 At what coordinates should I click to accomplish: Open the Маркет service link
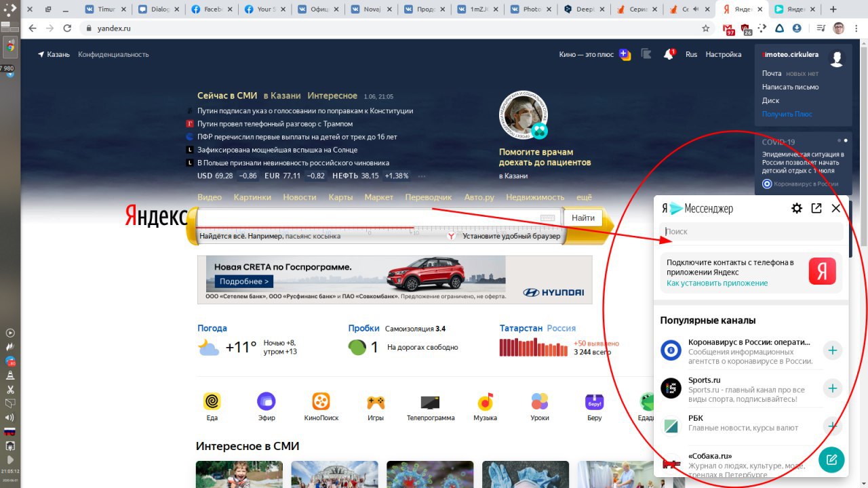click(x=378, y=197)
